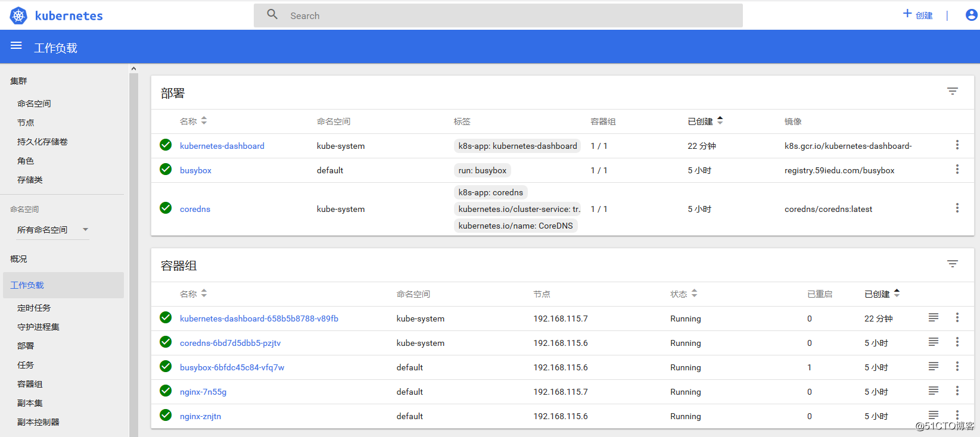The height and width of the screenshot is (437, 980).
Task: Open the 所有命名空间 namespace dropdown
Action: point(52,230)
